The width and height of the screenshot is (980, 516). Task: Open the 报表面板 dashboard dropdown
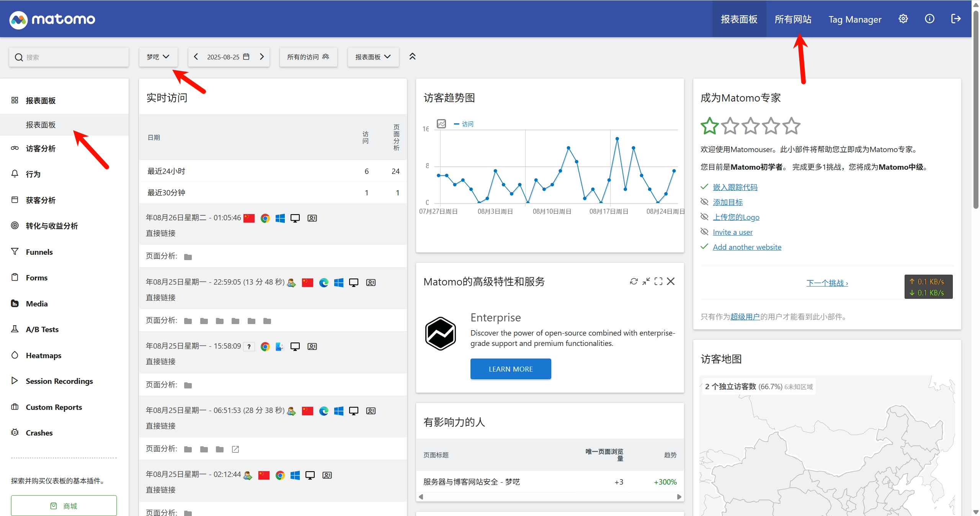[x=373, y=57]
